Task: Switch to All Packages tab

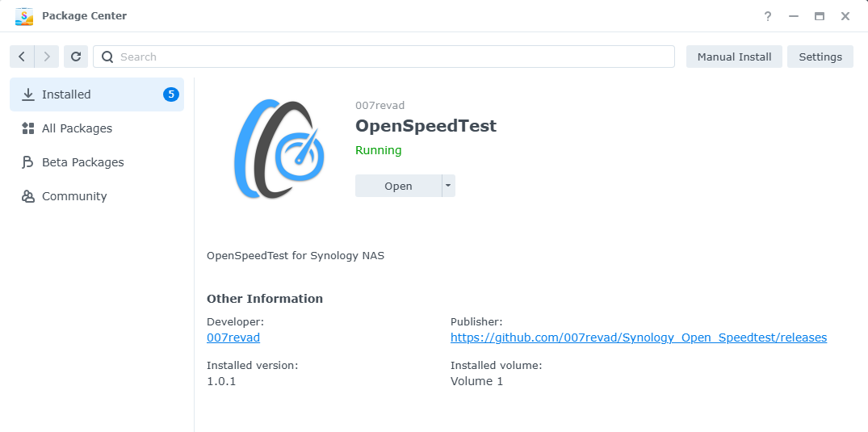Action: click(78, 128)
